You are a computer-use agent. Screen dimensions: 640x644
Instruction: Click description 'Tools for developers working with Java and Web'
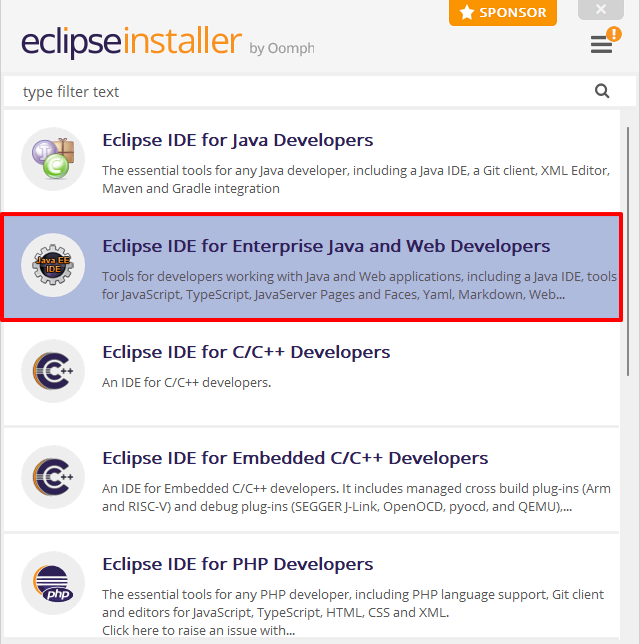[x=359, y=285]
